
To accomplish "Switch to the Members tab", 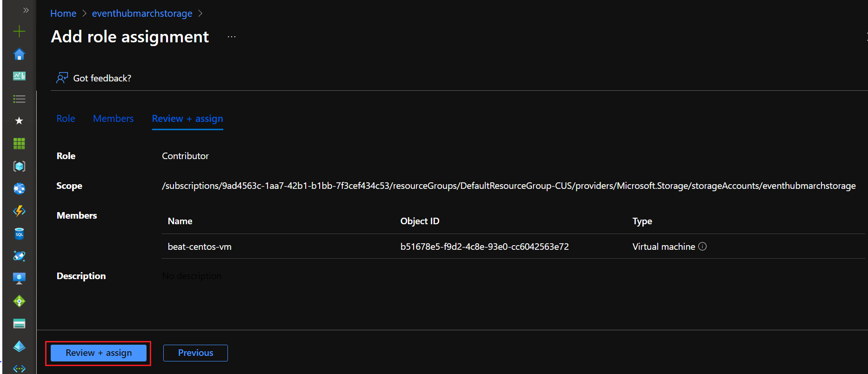I will tap(113, 119).
